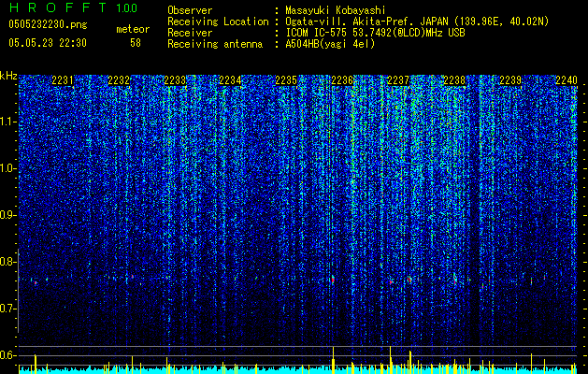Viewport: 588px width, 374px height.
Task: Click the 2239 time marker
Action: (510, 80)
